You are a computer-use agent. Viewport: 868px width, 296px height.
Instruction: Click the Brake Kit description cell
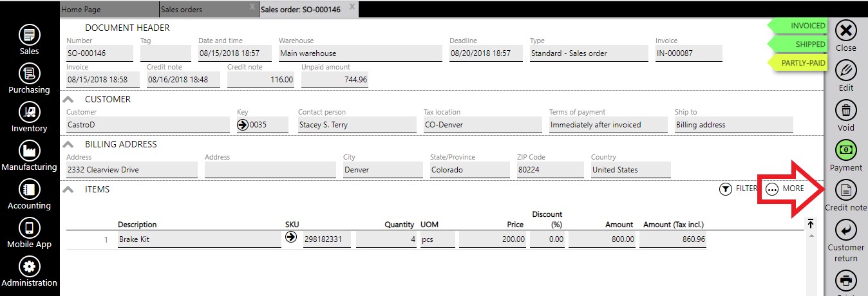click(200, 239)
